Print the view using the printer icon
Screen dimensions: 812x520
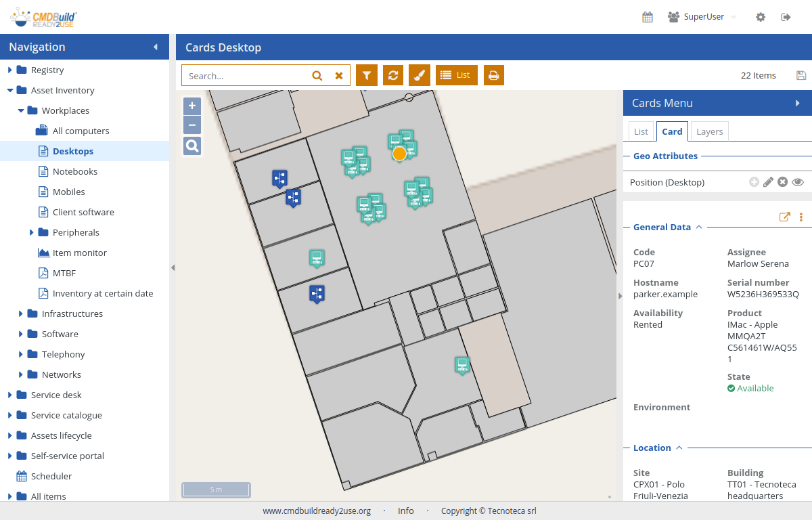click(493, 75)
